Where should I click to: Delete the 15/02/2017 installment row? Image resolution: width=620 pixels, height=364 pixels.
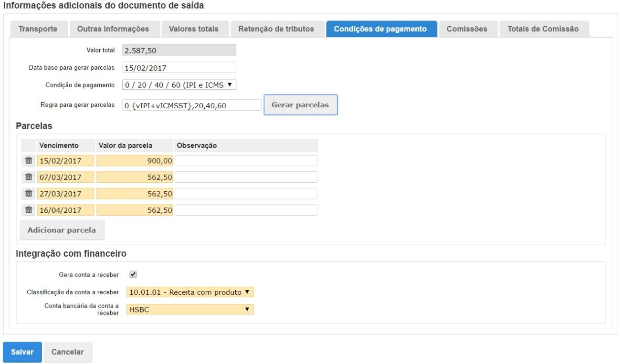29,161
